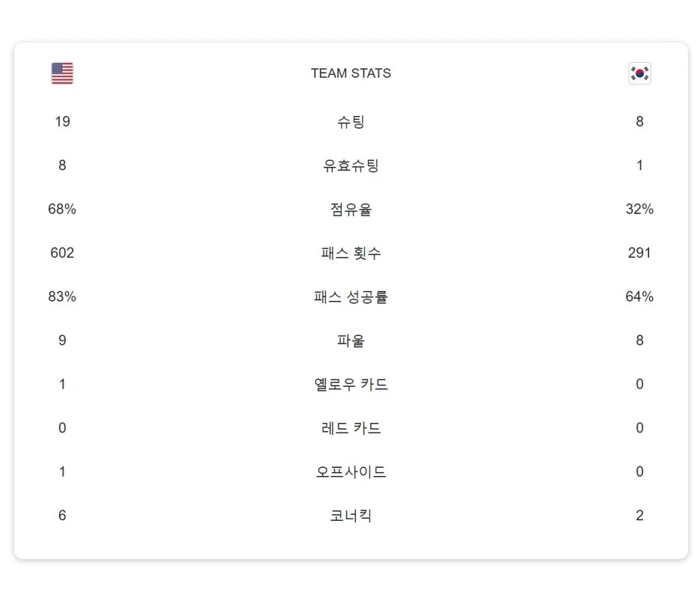This screenshot has width=700, height=604.
Task: Click the 레드 카드 label
Action: point(351,428)
